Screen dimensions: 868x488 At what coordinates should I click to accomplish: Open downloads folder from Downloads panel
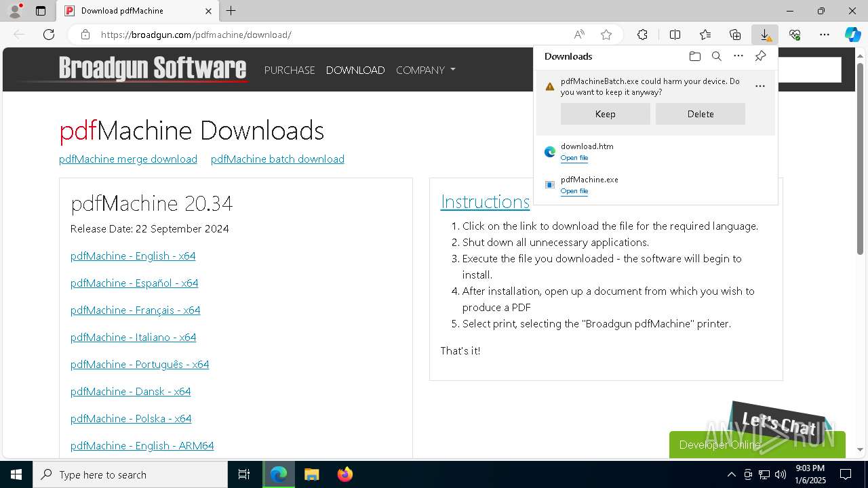point(694,56)
